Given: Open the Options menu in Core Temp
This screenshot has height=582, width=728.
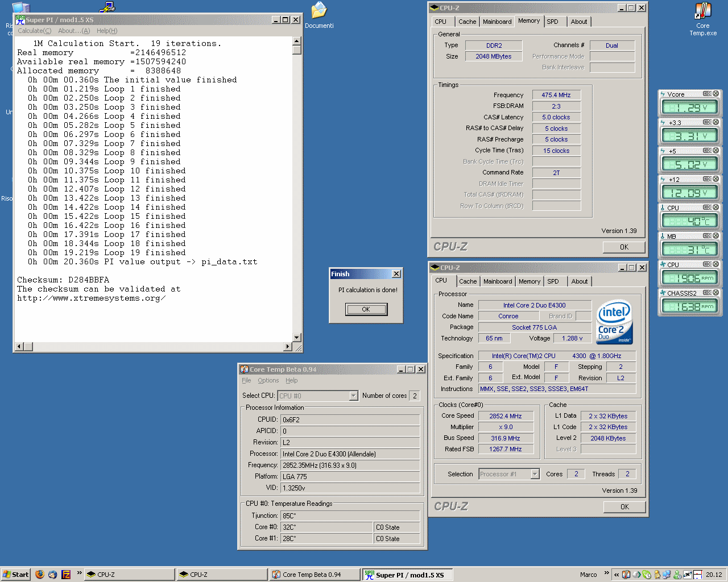Looking at the screenshot, I should 268,380.
